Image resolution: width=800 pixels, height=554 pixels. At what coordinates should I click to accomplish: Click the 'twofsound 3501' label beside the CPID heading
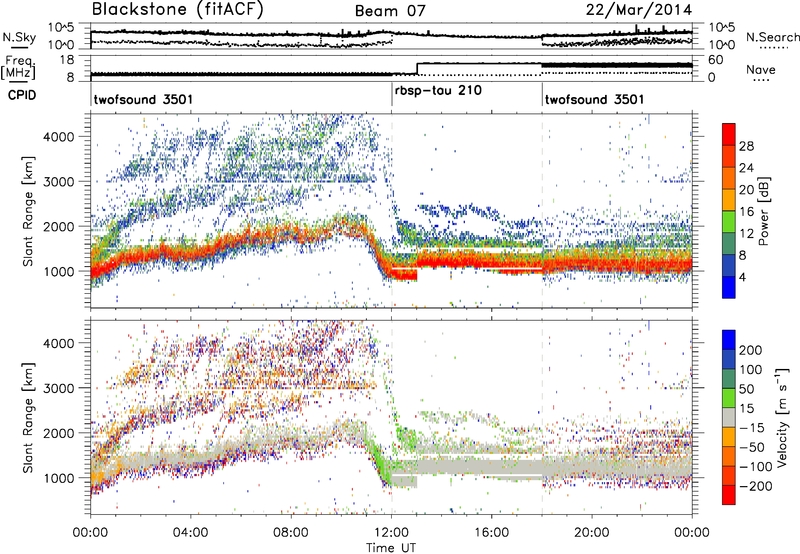(143, 99)
